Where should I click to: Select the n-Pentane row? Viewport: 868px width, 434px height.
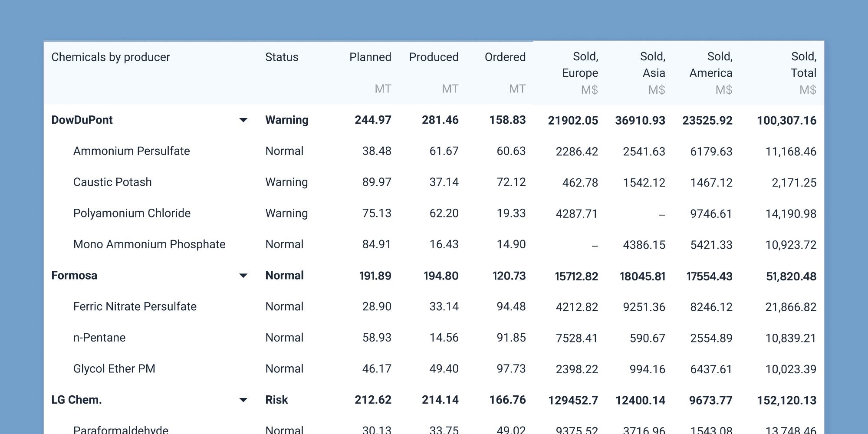pos(434,338)
